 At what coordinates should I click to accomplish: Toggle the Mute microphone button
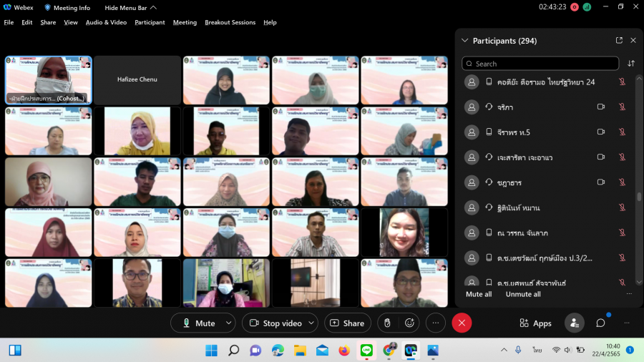click(198, 323)
